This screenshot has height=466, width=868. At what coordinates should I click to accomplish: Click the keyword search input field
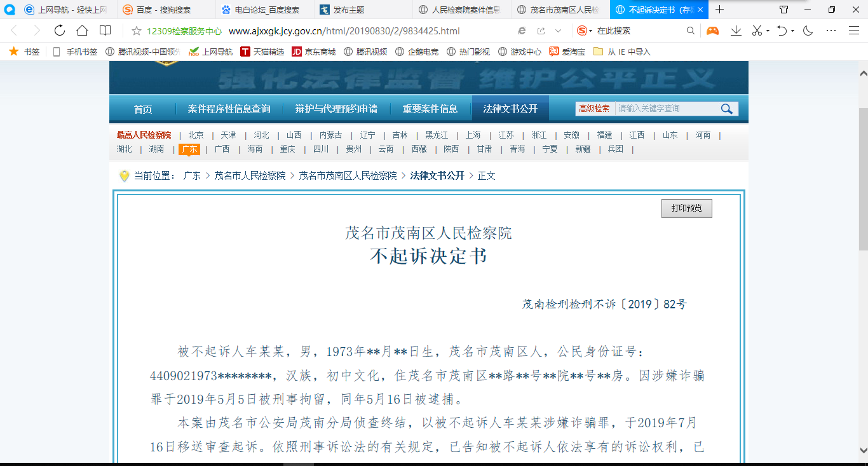[665, 109]
